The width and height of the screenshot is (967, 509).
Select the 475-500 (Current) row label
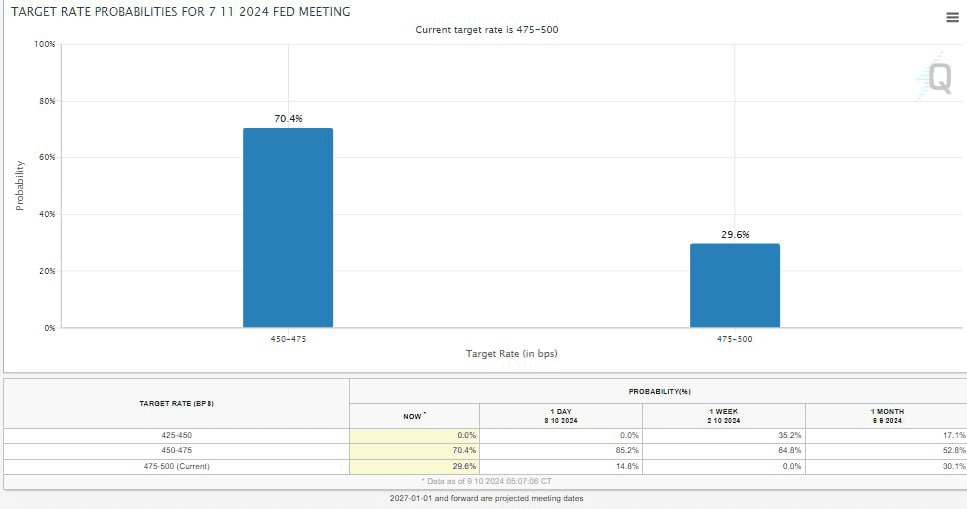point(176,466)
